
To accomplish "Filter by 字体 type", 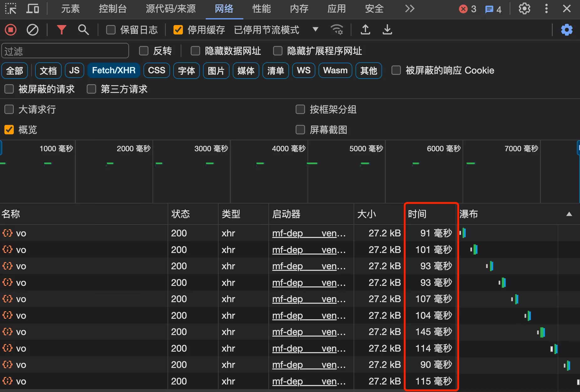I will [186, 71].
